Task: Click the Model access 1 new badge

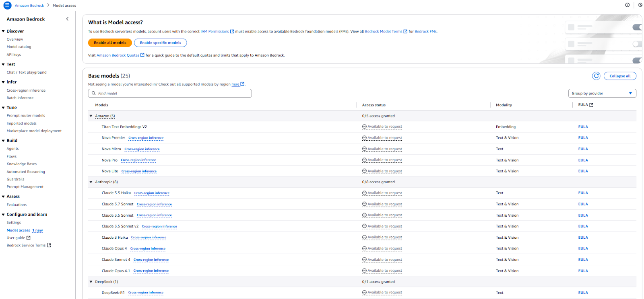Action: click(37, 230)
